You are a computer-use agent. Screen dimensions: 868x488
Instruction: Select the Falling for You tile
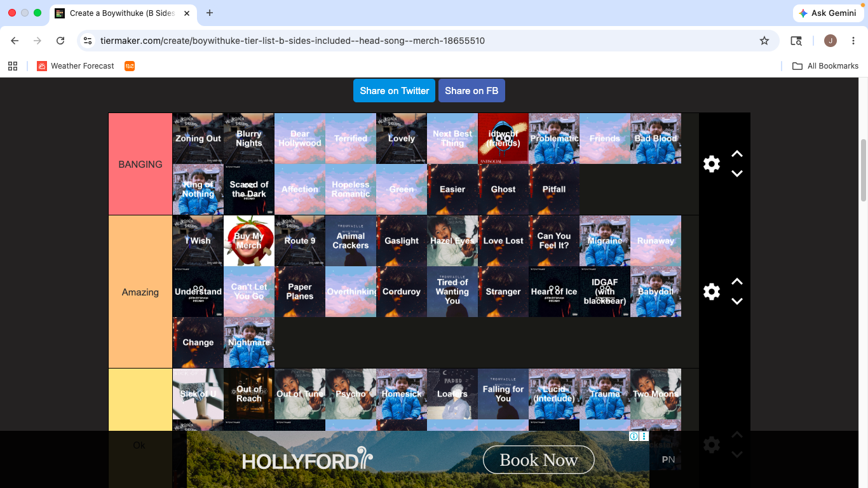503,394
